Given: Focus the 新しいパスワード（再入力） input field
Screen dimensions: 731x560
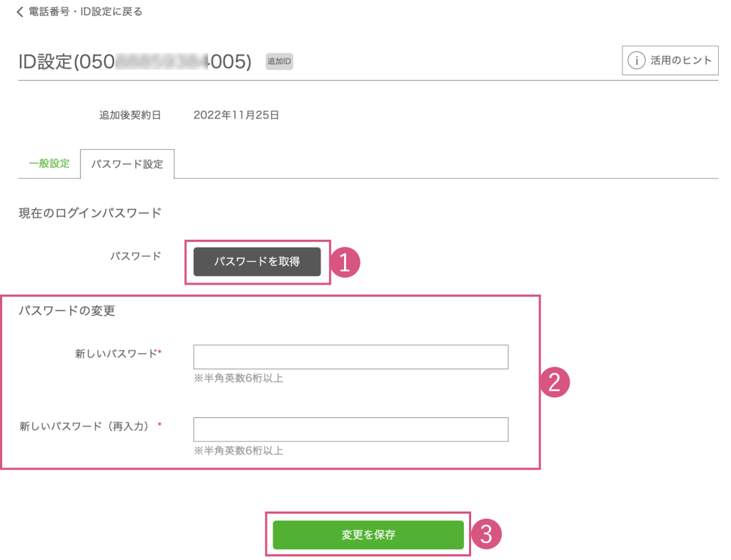Looking at the screenshot, I should pyautogui.click(x=351, y=429).
